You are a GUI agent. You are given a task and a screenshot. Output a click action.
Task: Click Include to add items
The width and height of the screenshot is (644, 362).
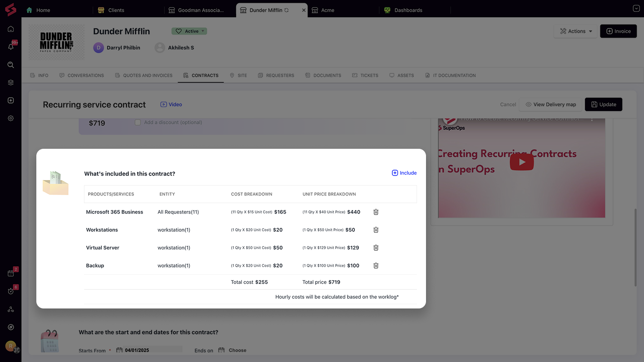click(x=404, y=173)
